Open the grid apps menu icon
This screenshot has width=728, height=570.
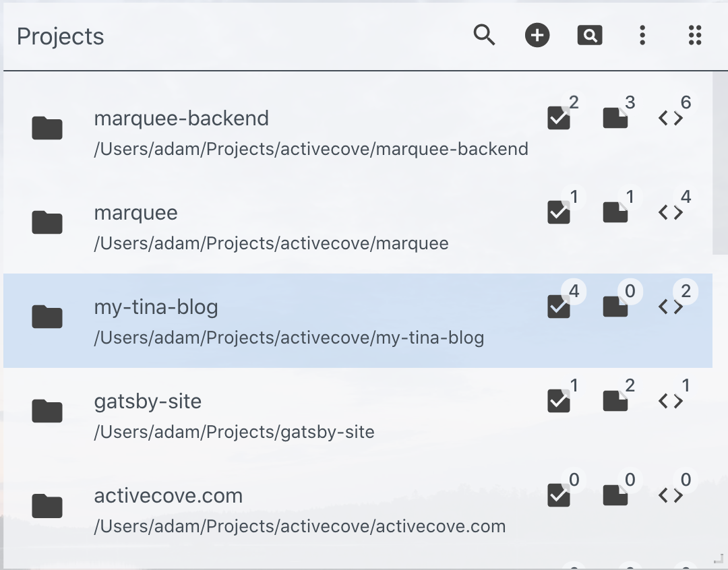(x=695, y=35)
